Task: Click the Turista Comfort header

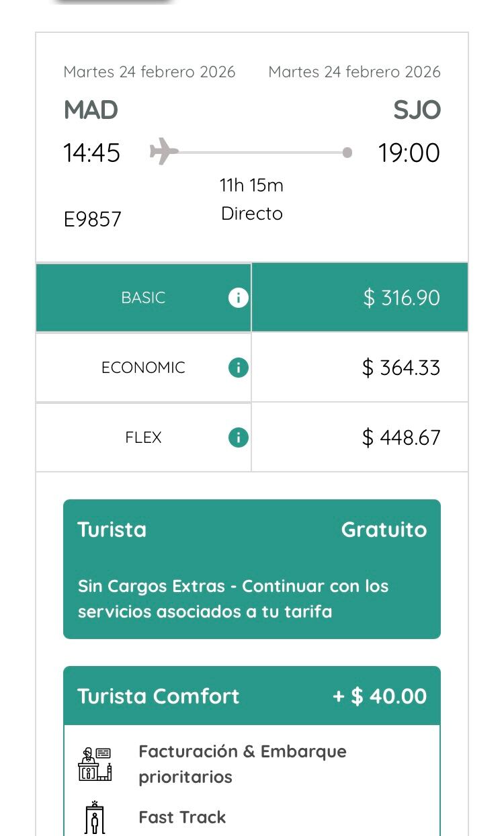Action: click(x=159, y=696)
